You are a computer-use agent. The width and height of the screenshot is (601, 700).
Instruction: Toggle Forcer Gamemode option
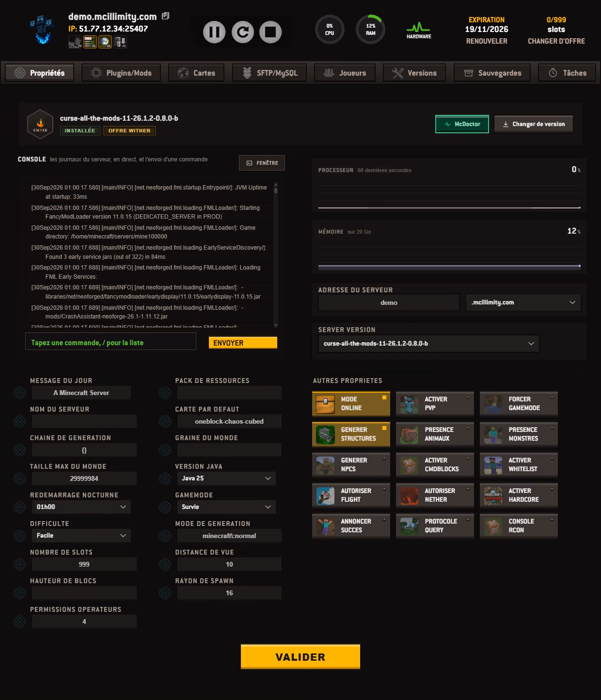[x=519, y=404]
